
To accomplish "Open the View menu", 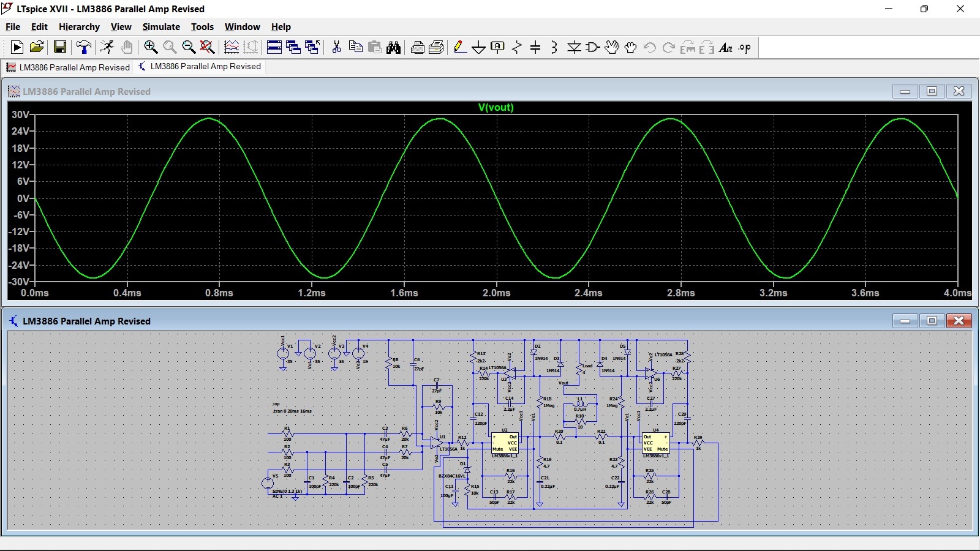I will point(121,27).
